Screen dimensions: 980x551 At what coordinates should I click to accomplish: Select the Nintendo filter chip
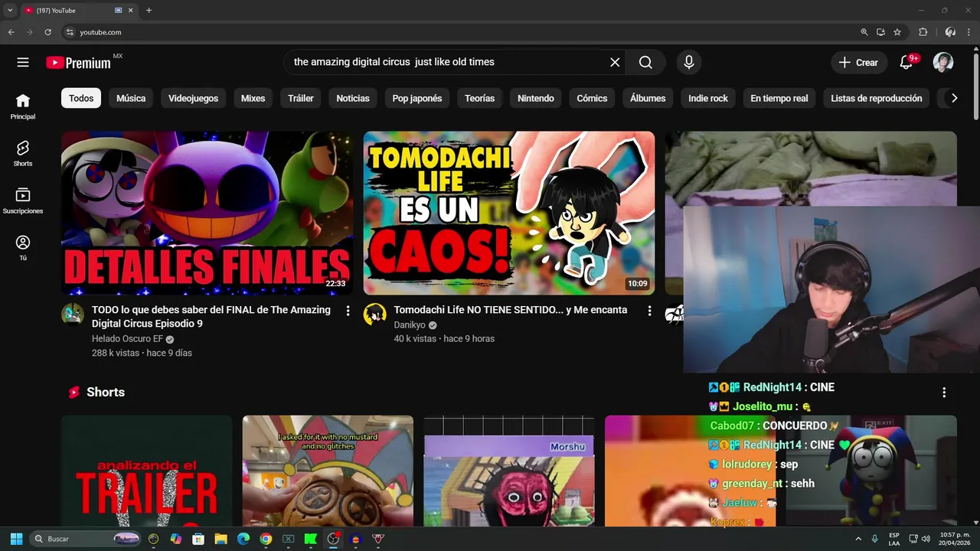click(536, 98)
